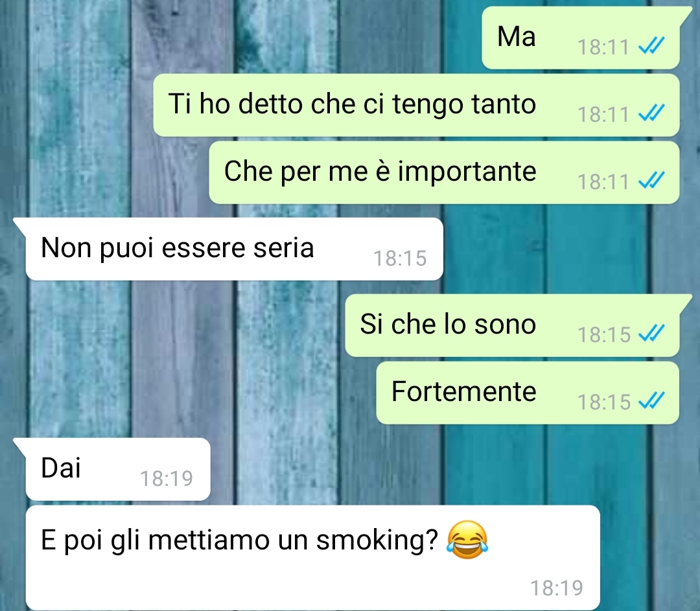Click the laughing-crying emoji in smoking message
Image resolution: width=700 pixels, height=611 pixels.
467,540
